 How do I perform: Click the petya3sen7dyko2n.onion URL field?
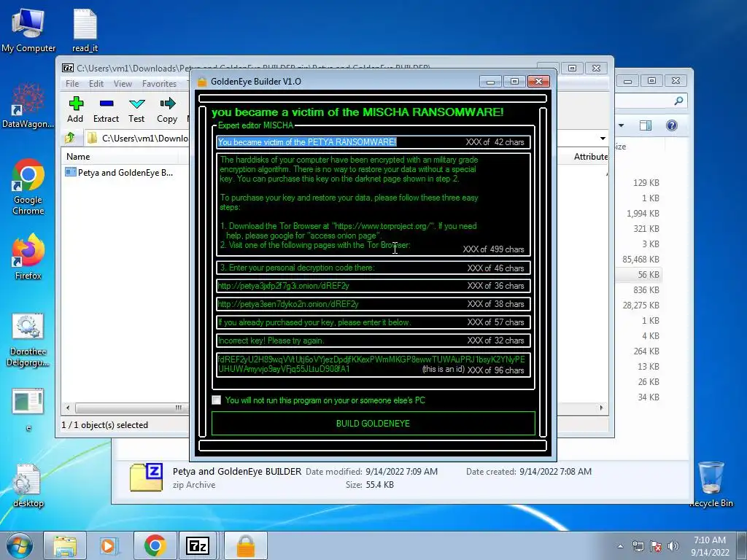click(373, 304)
